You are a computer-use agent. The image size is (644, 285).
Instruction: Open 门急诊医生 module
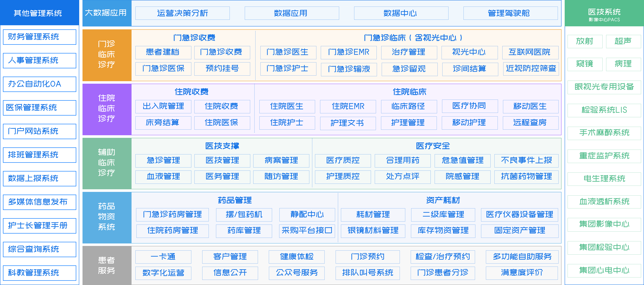coord(288,52)
